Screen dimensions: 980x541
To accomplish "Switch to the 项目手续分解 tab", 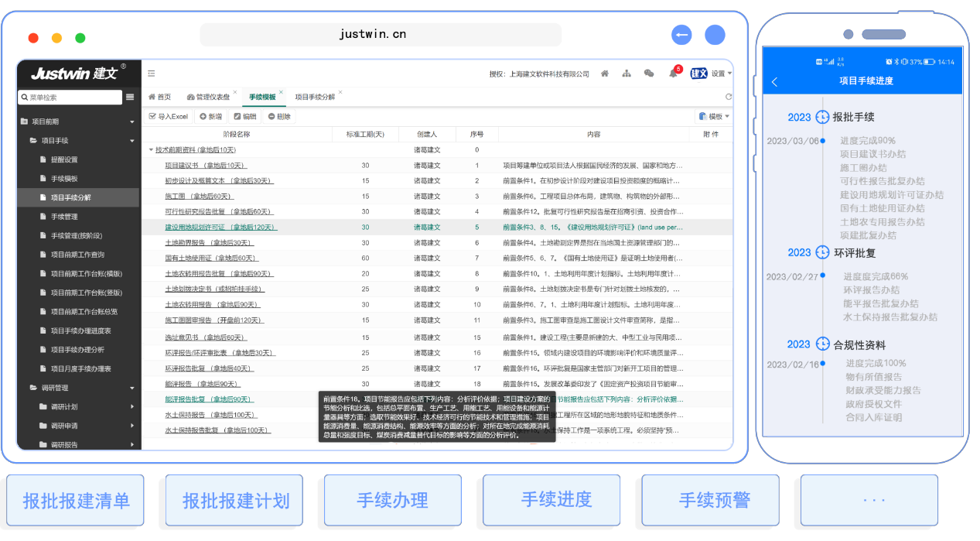I will click(314, 98).
